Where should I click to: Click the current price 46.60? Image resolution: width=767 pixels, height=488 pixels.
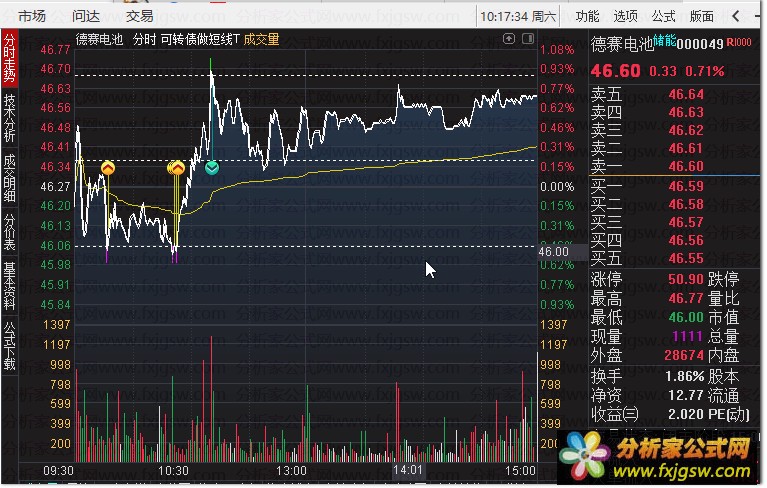coord(615,71)
